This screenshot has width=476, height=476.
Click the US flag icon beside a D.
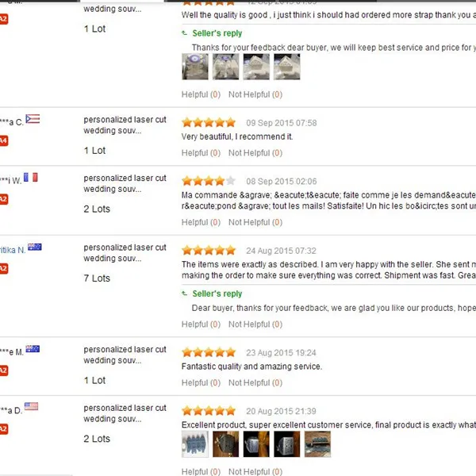click(31, 406)
